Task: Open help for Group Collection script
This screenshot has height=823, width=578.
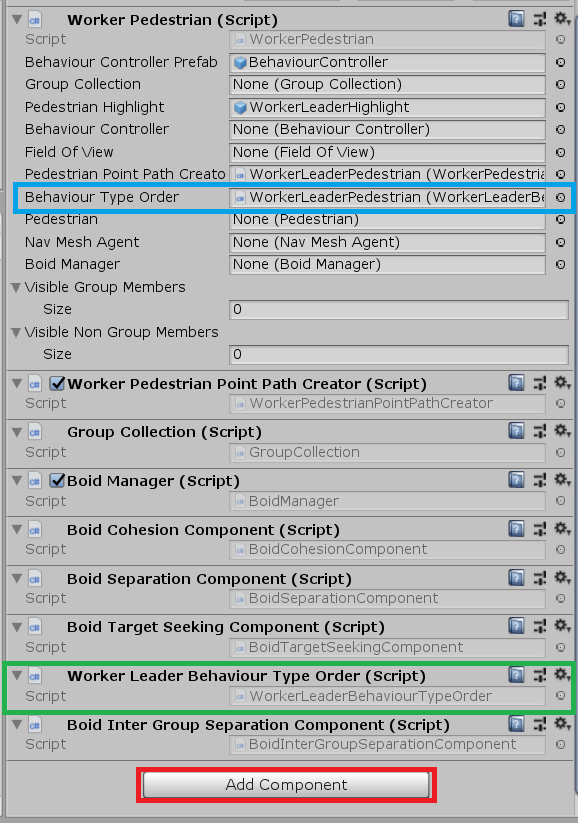Action: (516, 431)
